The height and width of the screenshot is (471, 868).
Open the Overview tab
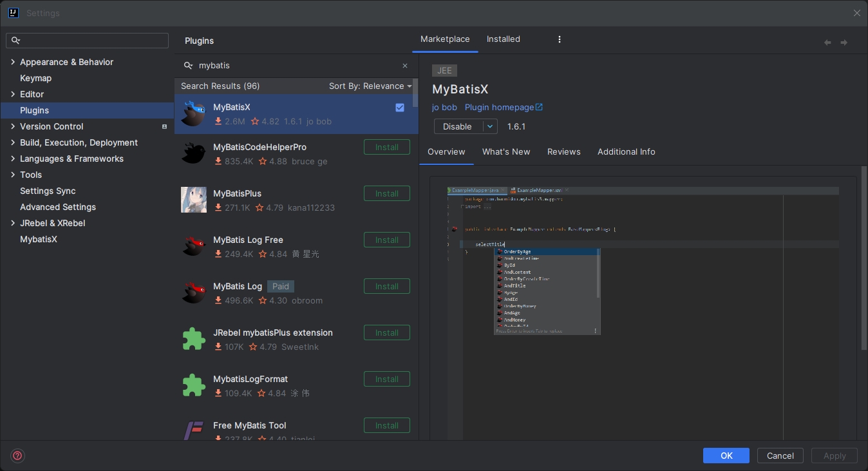[x=446, y=152]
